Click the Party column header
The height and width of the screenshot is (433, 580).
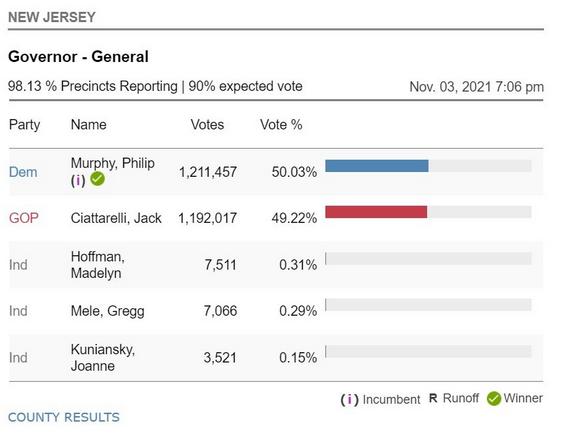[24, 125]
